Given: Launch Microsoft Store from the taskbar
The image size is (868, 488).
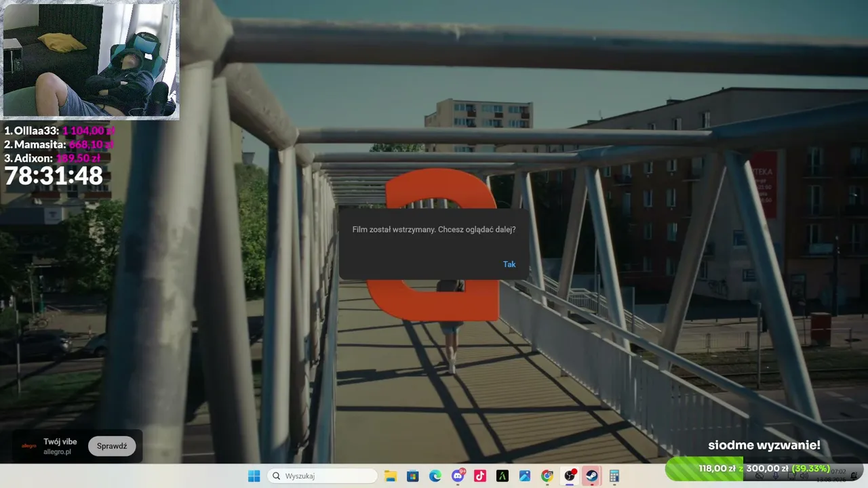Looking at the screenshot, I should click(x=412, y=476).
